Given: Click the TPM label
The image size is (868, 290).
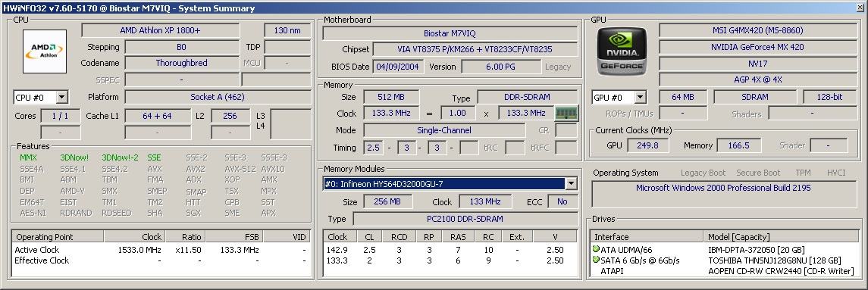Looking at the screenshot, I should (804, 173).
